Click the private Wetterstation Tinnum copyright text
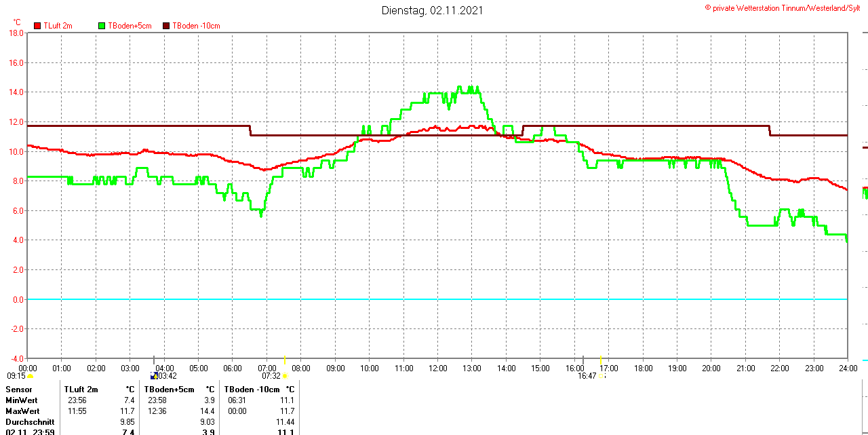 point(786,8)
